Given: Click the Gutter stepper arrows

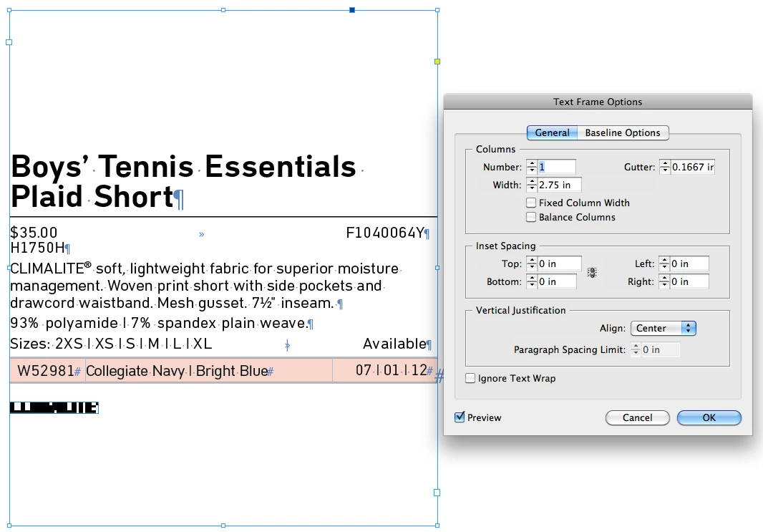Looking at the screenshot, I should point(665,167).
